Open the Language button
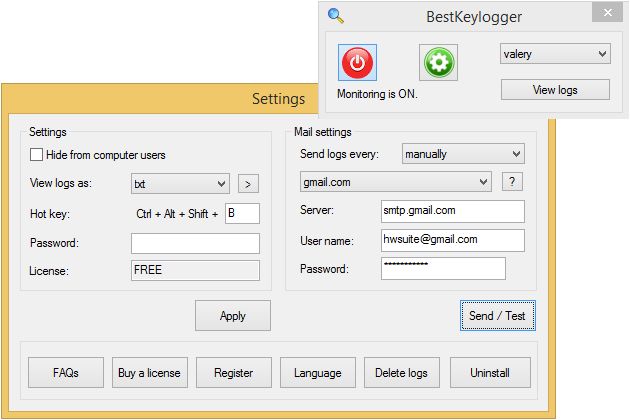 pyautogui.click(x=318, y=373)
